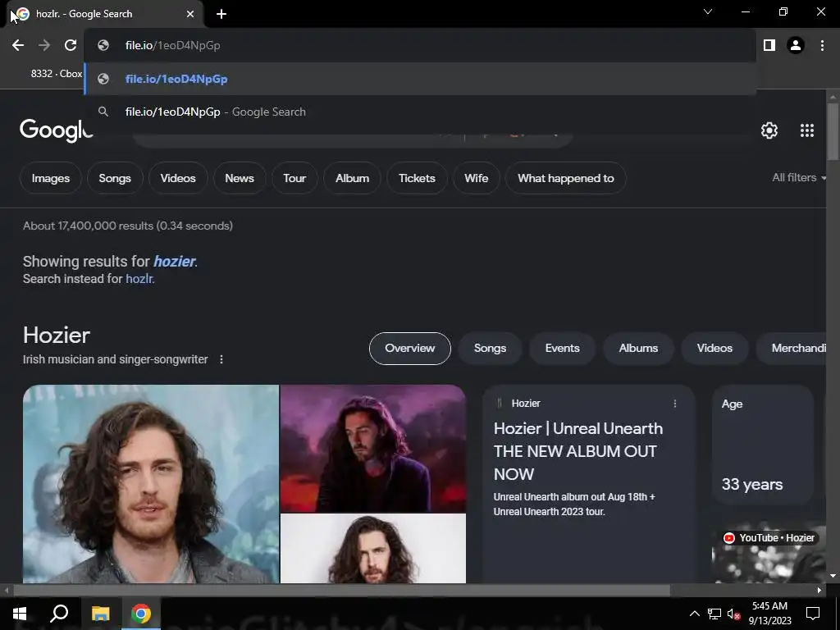Go back using the browser back arrow
The height and width of the screenshot is (630, 840).
click(18, 46)
